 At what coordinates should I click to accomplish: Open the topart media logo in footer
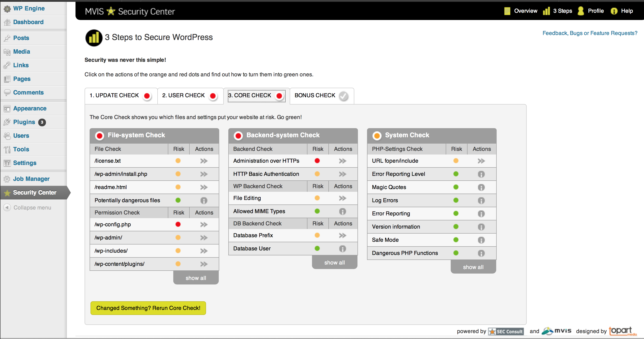(x=623, y=331)
